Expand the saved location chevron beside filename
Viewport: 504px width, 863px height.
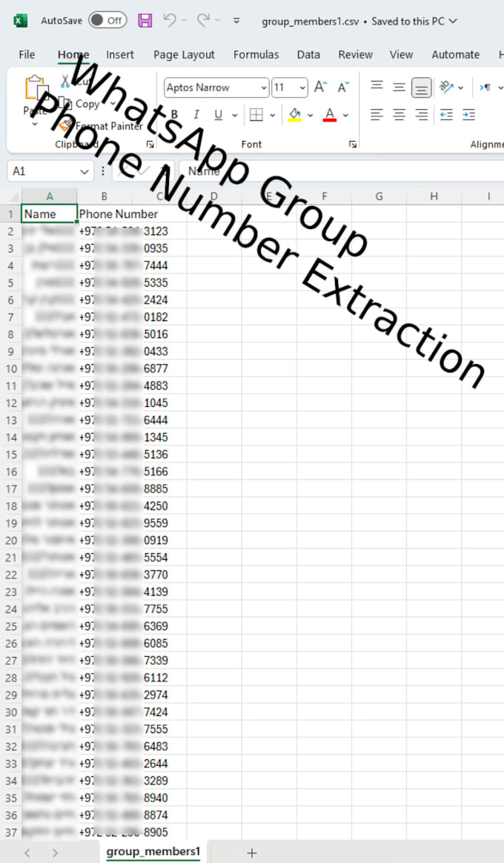[x=454, y=21]
